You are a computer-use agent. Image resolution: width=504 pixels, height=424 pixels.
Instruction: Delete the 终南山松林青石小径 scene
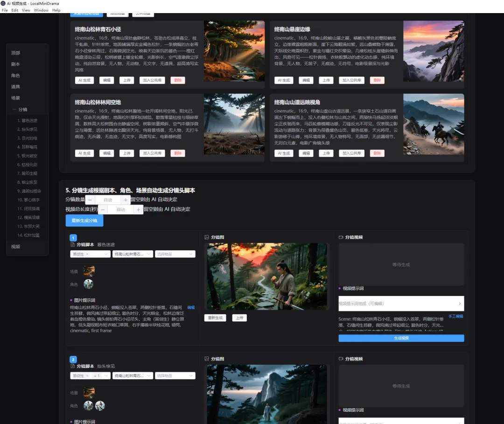pyautogui.click(x=178, y=80)
